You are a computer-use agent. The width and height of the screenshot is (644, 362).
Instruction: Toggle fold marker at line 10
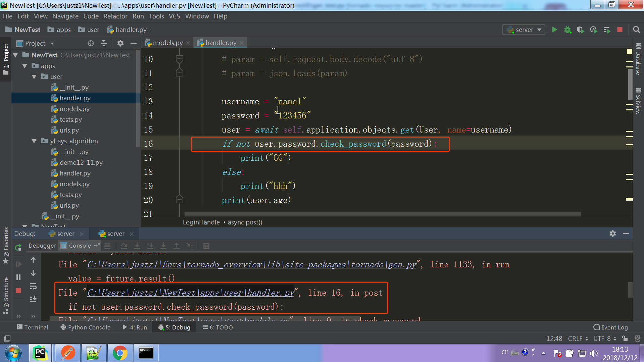pos(180,59)
